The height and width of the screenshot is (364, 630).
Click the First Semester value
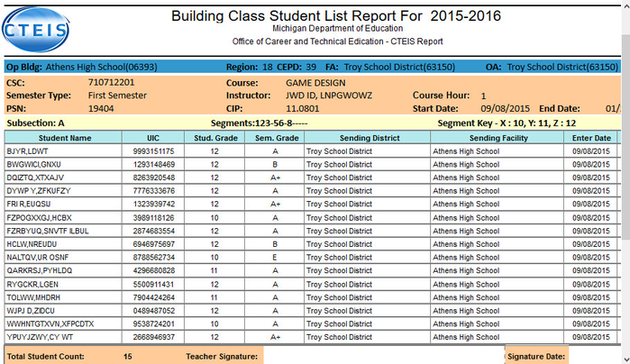(117, 96)
